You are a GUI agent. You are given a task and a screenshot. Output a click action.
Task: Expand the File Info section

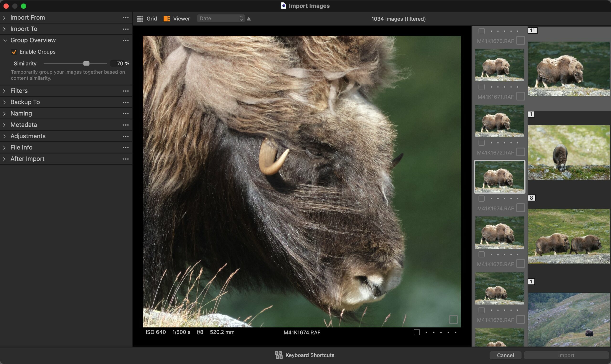click(5, 147)
